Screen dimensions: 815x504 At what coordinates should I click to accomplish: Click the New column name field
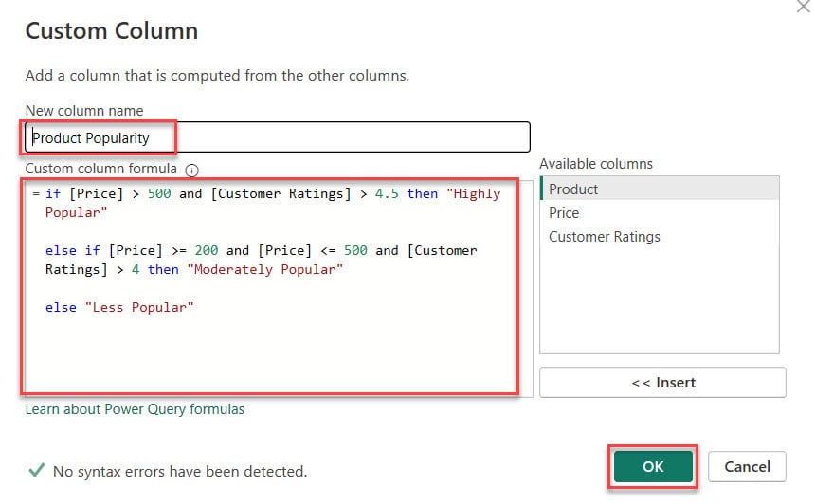coord(278,137)
